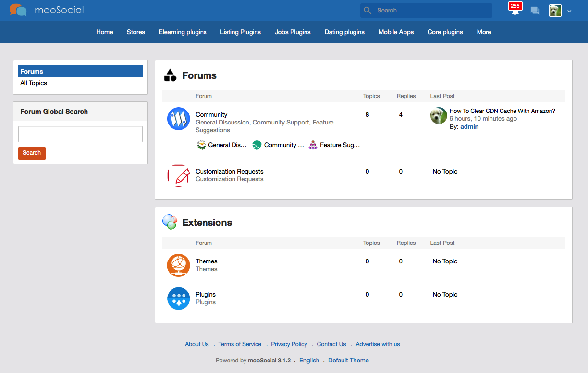Screen dimensions: 588x373
Task: Click the Extensions section icon
Action: [x=170, y=222]
